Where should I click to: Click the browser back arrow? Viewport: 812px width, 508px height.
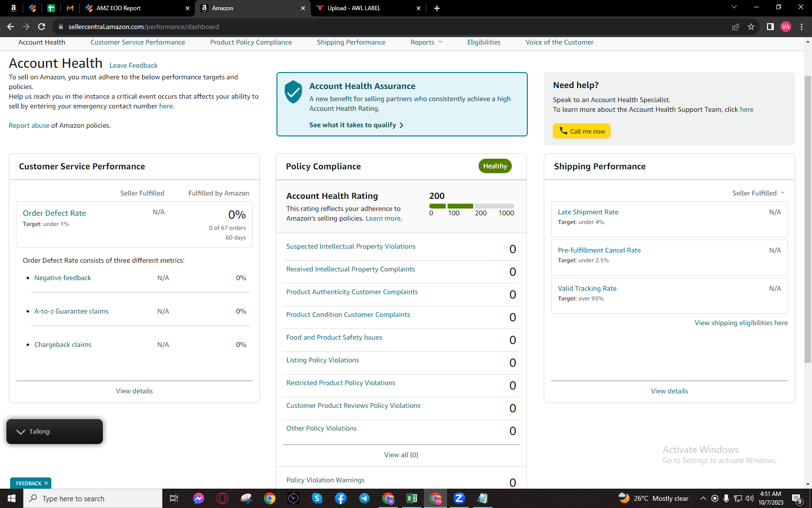click(11, 27)
